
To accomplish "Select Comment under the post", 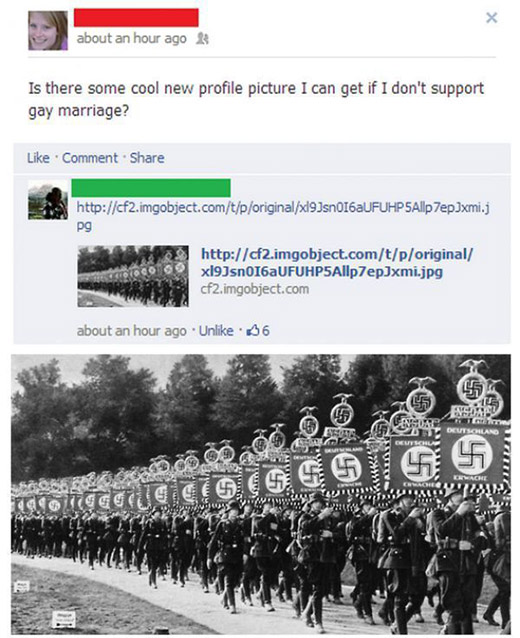I will [90, 158].
